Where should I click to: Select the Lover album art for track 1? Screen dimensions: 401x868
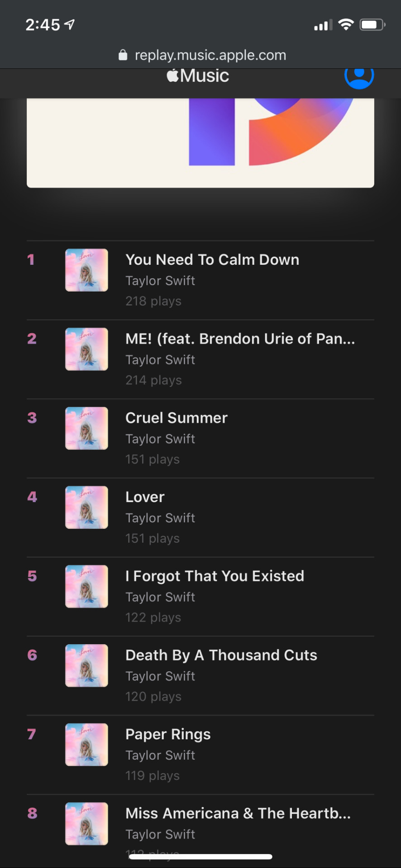86,270
